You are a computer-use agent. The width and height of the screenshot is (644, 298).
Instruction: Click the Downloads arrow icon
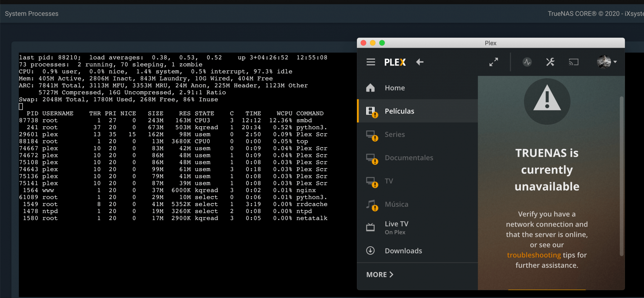tap(370, 251)
